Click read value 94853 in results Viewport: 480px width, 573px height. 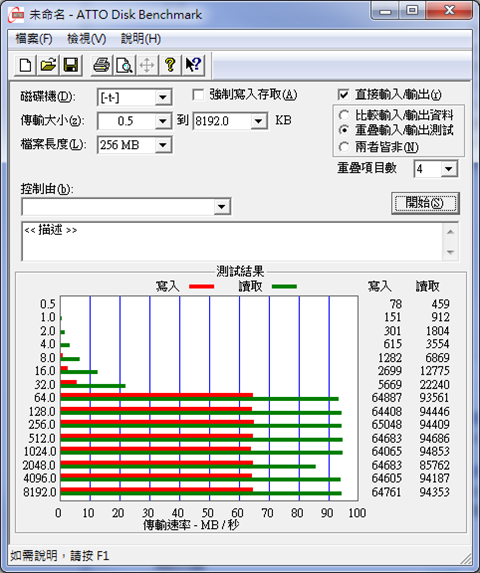[434, 451]
